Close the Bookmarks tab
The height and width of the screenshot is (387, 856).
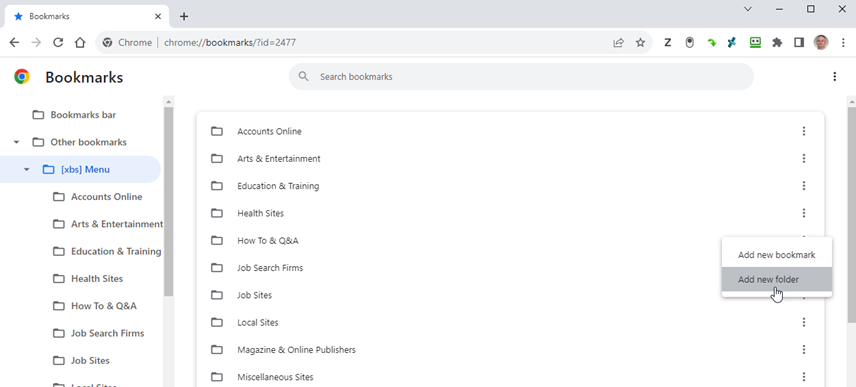(x=158, y=16)
